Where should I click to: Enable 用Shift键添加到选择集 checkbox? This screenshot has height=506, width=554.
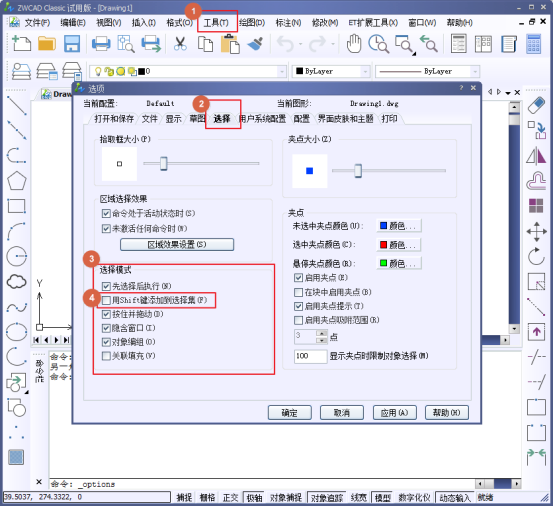coord(106,300)
